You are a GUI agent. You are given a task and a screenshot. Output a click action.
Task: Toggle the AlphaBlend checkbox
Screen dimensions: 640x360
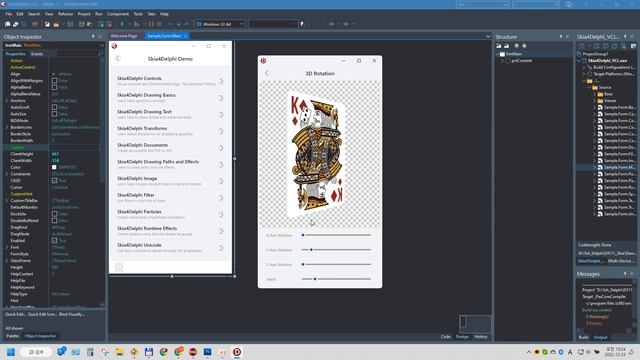[54, 87]
